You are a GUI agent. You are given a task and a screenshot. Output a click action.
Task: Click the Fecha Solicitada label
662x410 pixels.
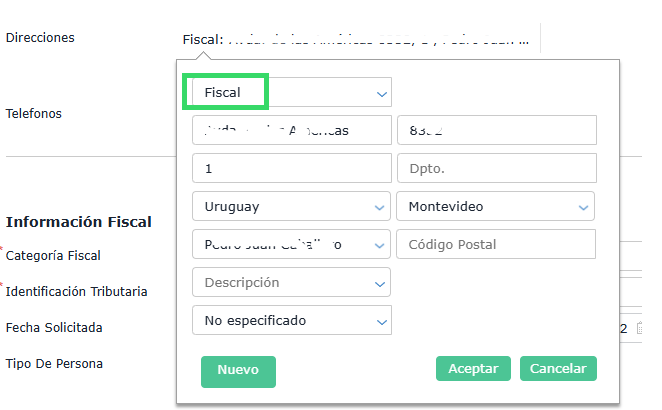click(54, 327)
